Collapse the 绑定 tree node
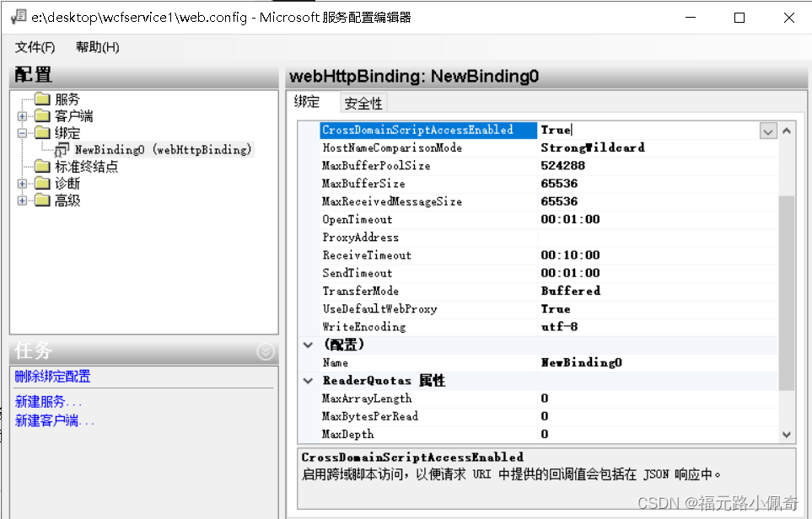Image resolution: width=812 pixels, height=519 pixels. 22,133
